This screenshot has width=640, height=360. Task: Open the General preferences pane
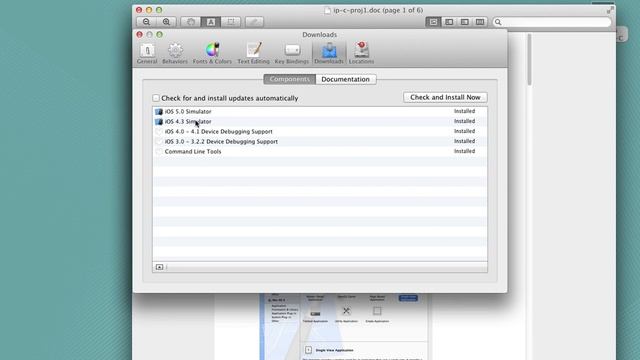147,53
